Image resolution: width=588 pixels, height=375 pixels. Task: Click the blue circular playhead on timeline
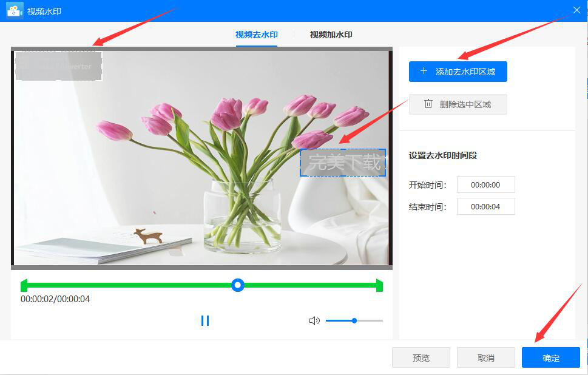(238, 285)
